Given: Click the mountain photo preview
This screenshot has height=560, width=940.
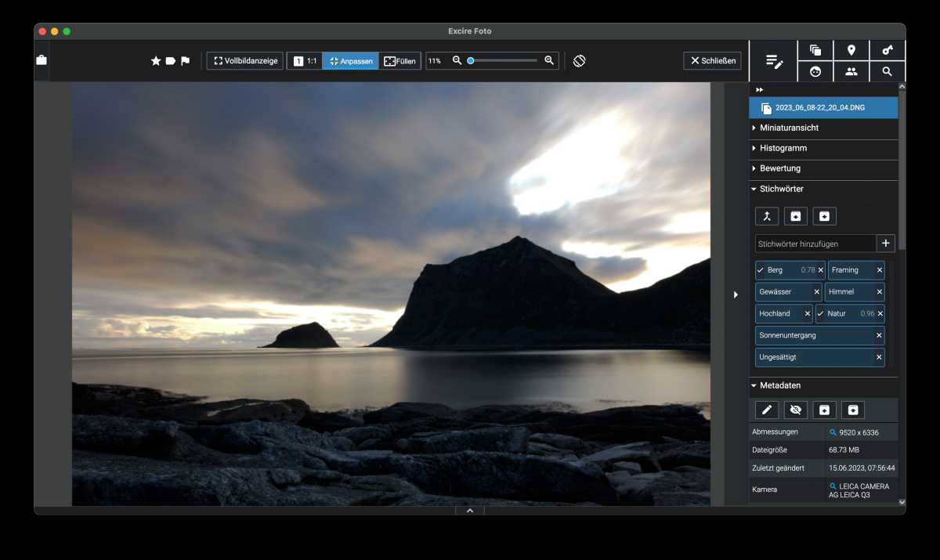Looking at the screenshot, I should click(x=391, y=294).
